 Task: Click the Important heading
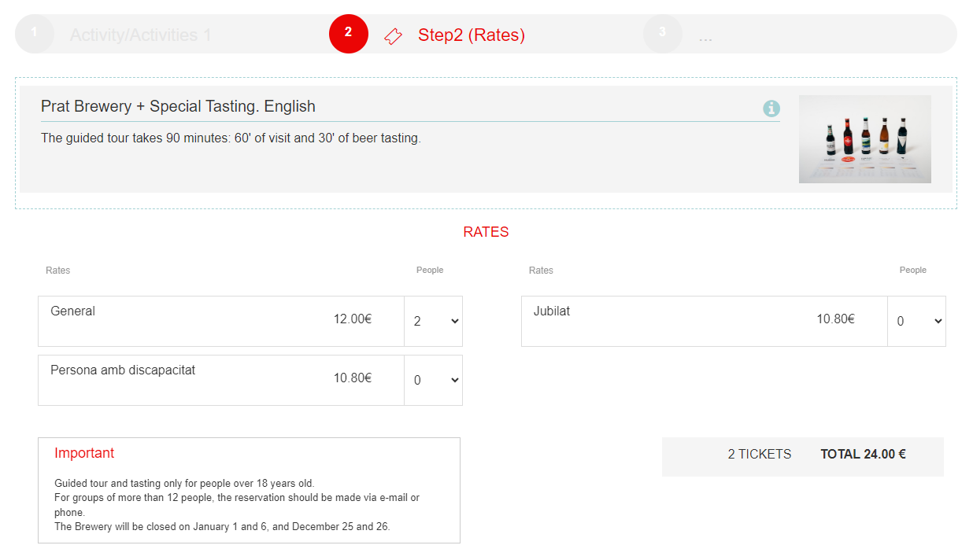pos(84,453)
